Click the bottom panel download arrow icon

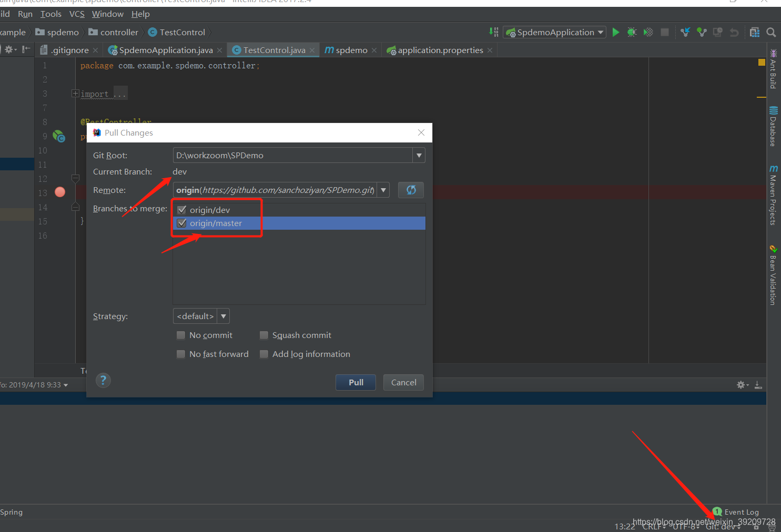(x=758, y=385)
